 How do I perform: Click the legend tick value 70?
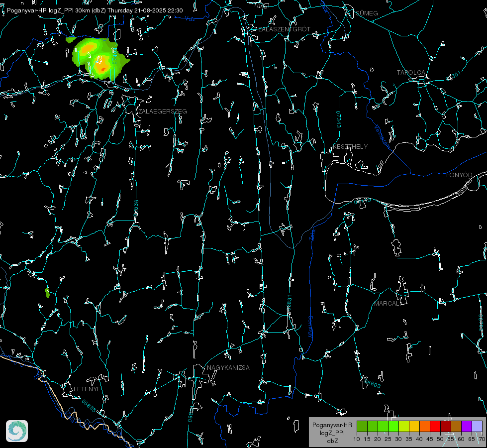(x=482, y=440)
